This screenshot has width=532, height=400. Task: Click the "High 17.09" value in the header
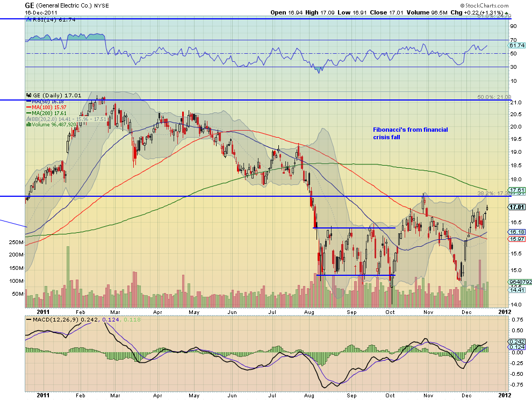point(320,12)
